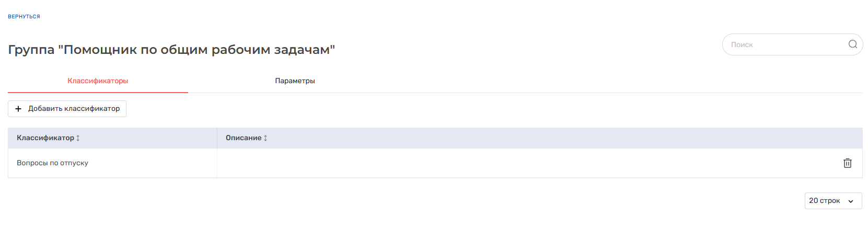Click the blank area of the table header row

click(x=523, y=138)
